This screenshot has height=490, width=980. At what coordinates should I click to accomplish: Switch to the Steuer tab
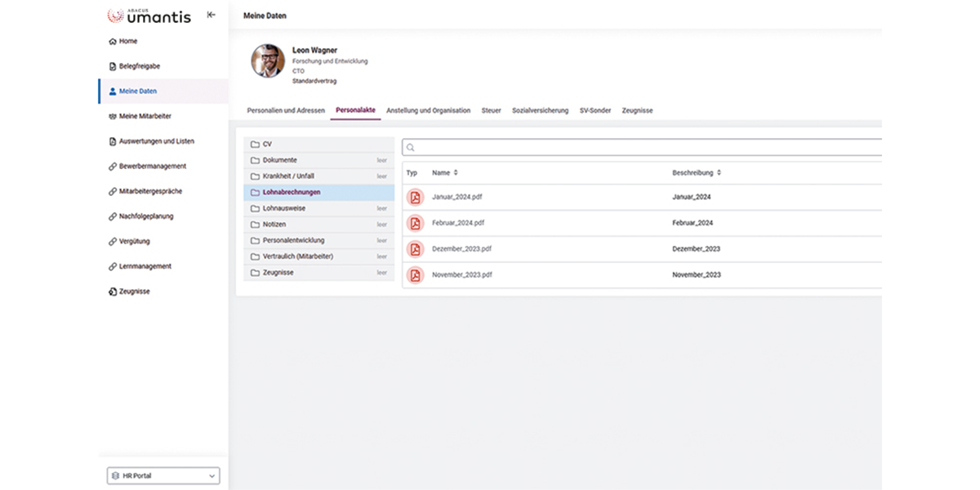pyautogui.click(x=491, y=110)
